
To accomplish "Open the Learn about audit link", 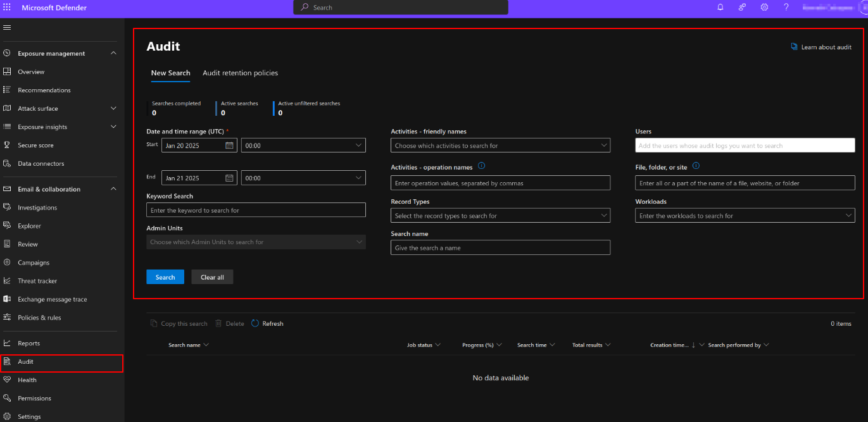I will [826, 47].
